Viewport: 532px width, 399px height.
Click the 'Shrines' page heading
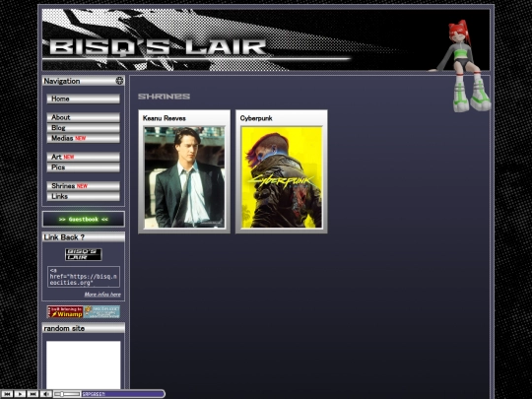tap(164, 97)
